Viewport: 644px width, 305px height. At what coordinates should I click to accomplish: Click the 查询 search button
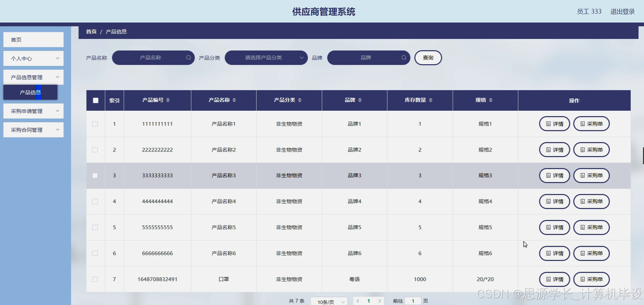click(428, 58)
